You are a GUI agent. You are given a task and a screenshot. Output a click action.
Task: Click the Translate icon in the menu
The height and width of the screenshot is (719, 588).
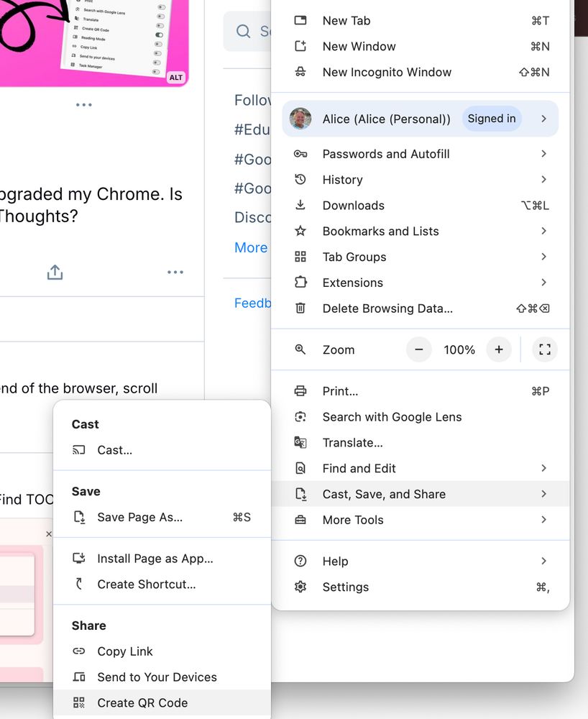pos(300,442)
